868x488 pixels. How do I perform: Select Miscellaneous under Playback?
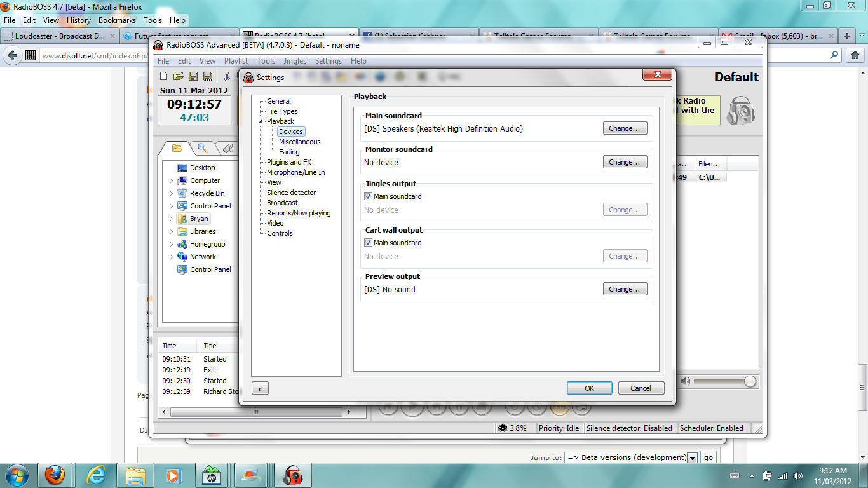[300, 142]
